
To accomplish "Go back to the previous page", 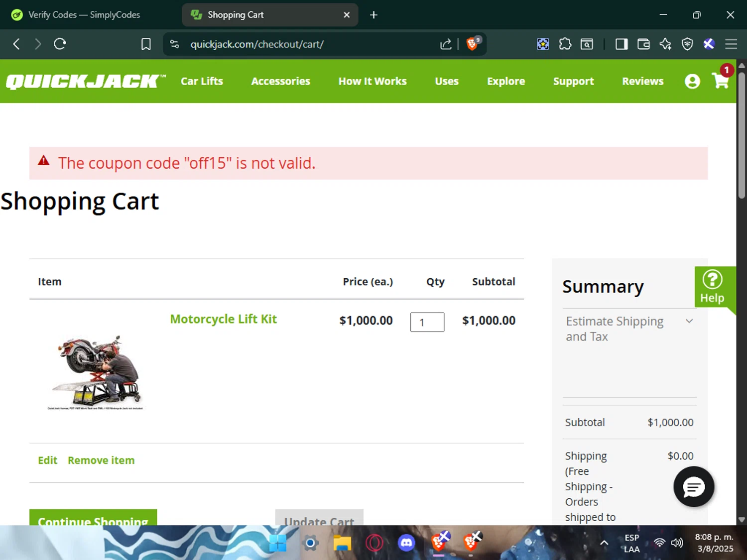I will tap(16, 44).
